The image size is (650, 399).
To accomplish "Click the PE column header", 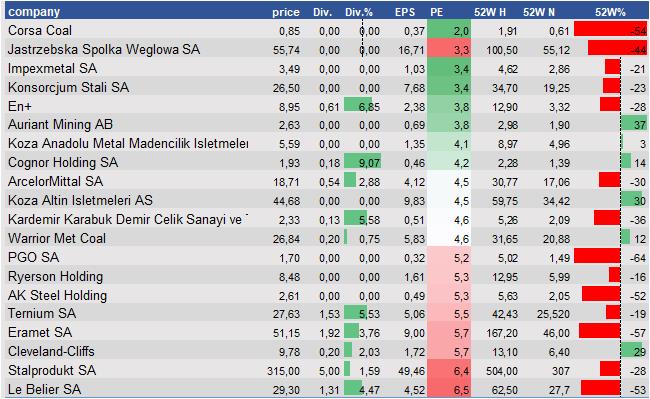I will [437, 12].
